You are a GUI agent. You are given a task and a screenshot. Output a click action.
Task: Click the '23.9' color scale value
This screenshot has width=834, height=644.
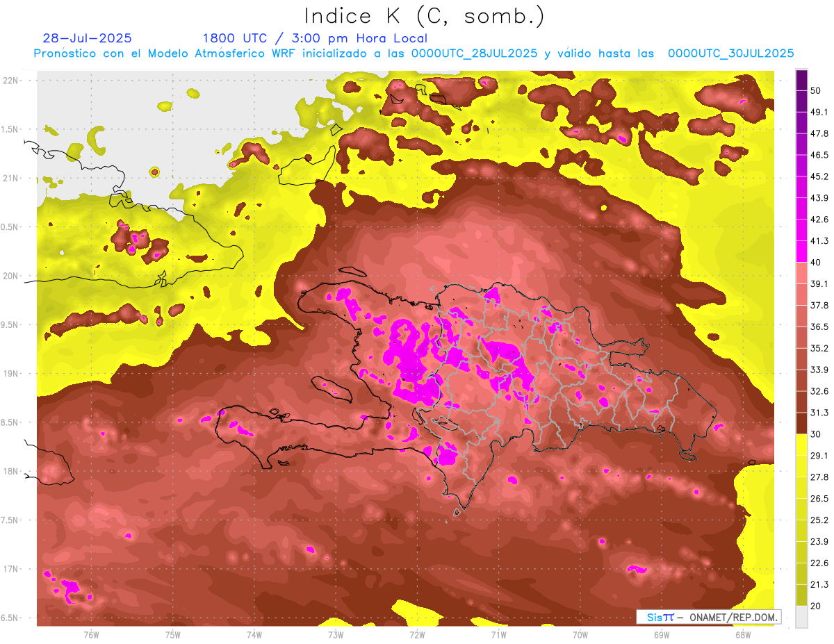click(819, 542)
